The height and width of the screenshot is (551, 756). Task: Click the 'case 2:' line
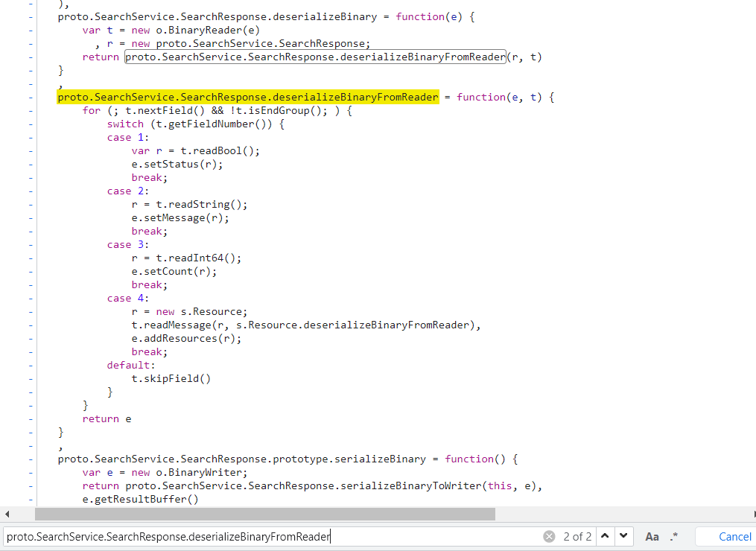click(128, 191)
